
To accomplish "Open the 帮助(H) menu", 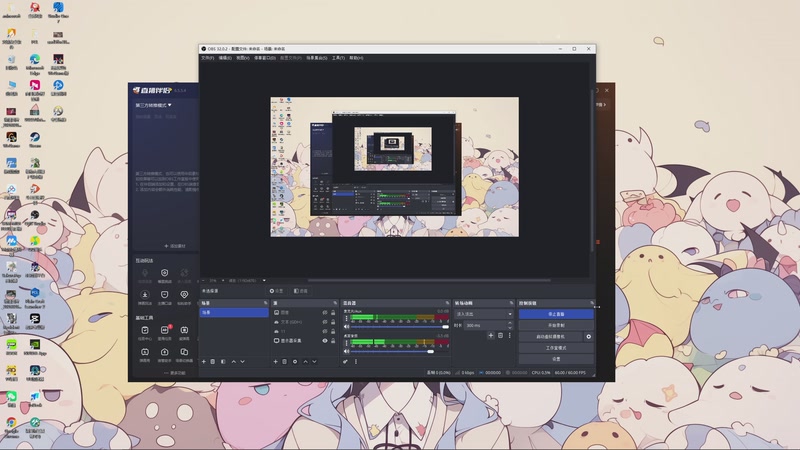I will [x=356, y=58].
